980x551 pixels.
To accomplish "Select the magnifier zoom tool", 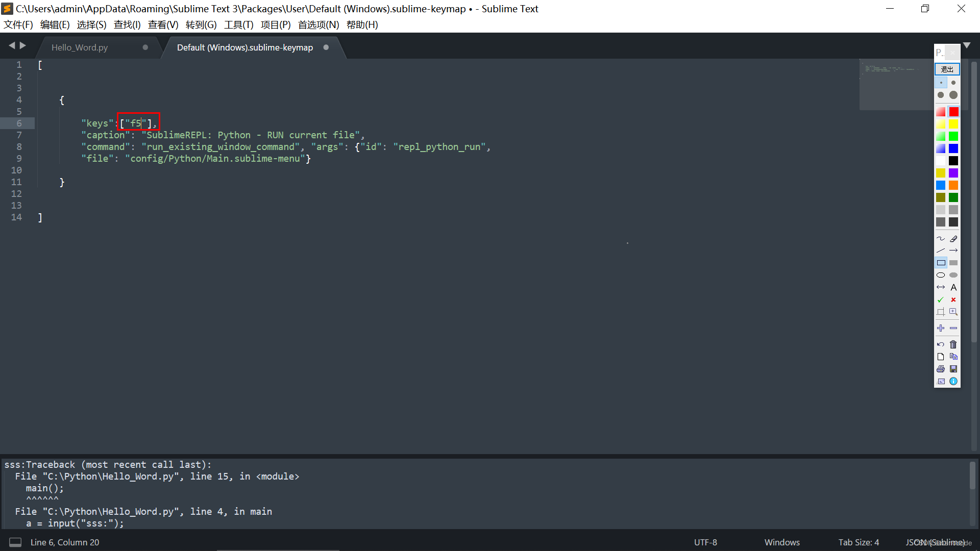I will (x=953, y=312).
